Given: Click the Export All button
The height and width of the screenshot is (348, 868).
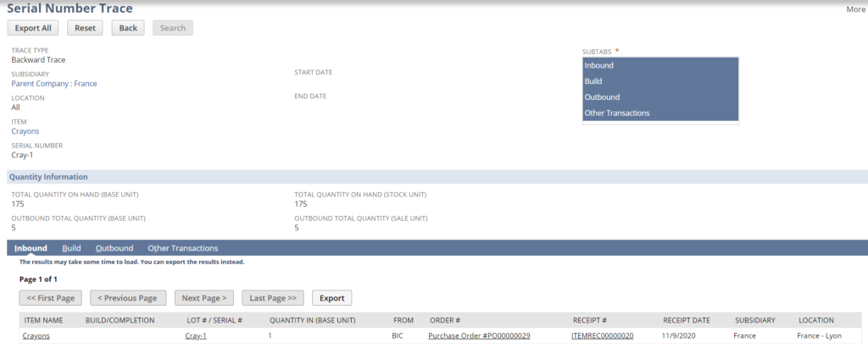Looking at the screenshot, I should [33, 28].
